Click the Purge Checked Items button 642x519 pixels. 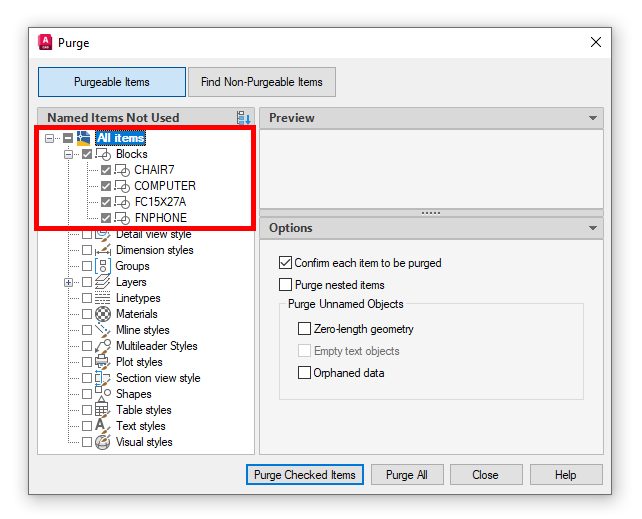[305, 474]
